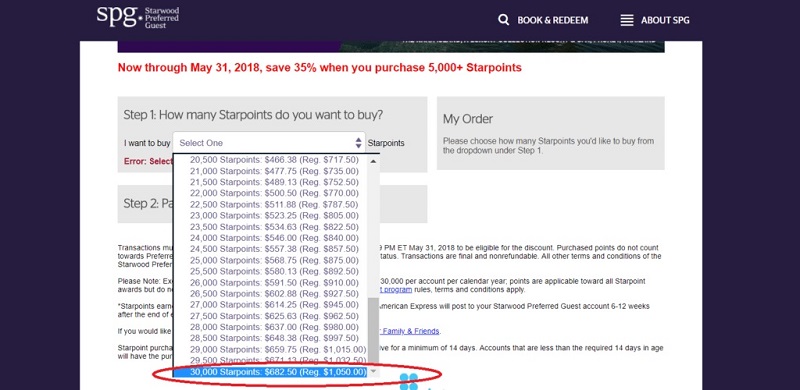Expand the Select One Starpoints dropdown
Image resolution: width=800 pixels, height=390 pixels.
(269, 143)
